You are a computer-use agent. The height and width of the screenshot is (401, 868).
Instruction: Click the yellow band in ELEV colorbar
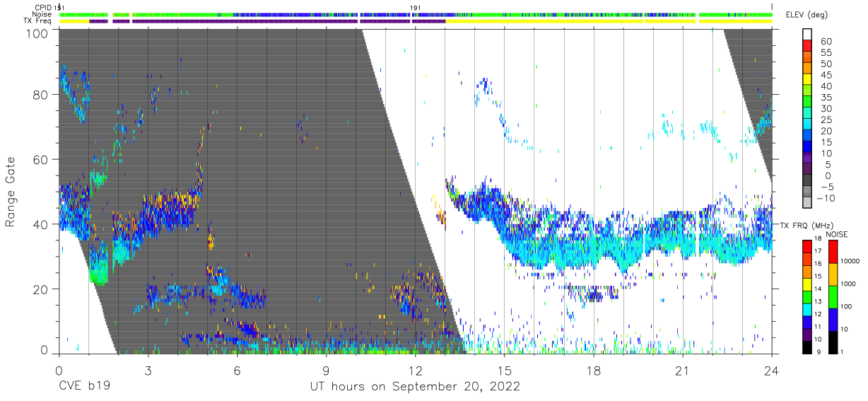point(809,81)
